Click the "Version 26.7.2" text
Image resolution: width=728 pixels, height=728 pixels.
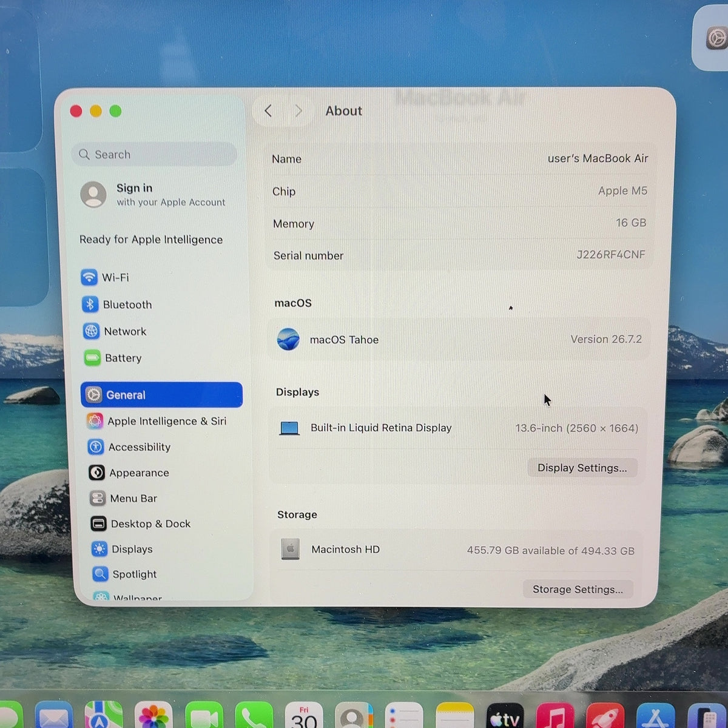606,339
